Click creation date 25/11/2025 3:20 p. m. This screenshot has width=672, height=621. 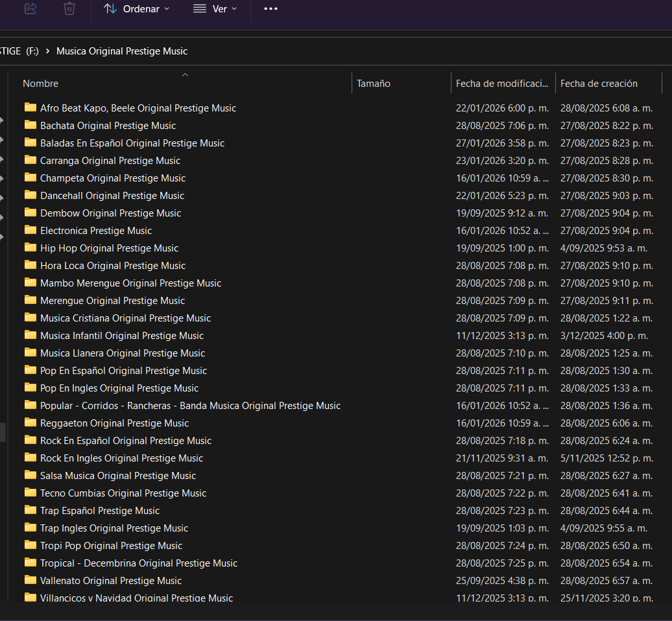[x=607, y=598]
